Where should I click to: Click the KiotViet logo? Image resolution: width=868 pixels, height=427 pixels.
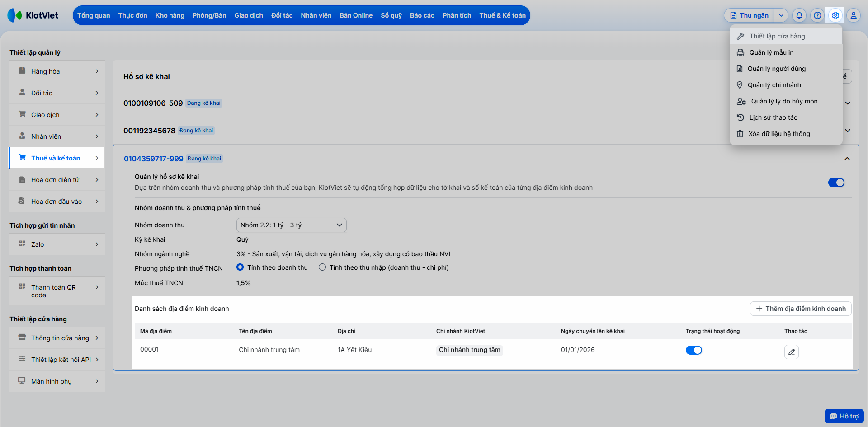[x=33, y=15]
